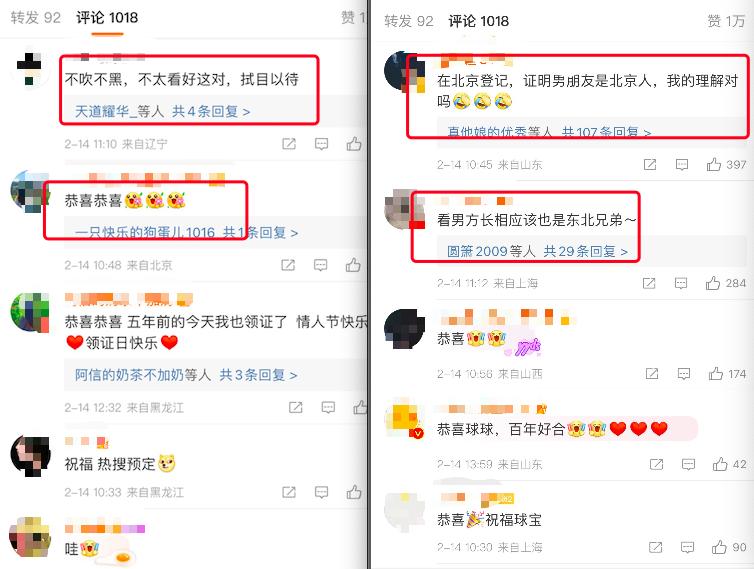Reply to the 恭喜 comment from 山西
754x569 pixels.
coord(684,374)
